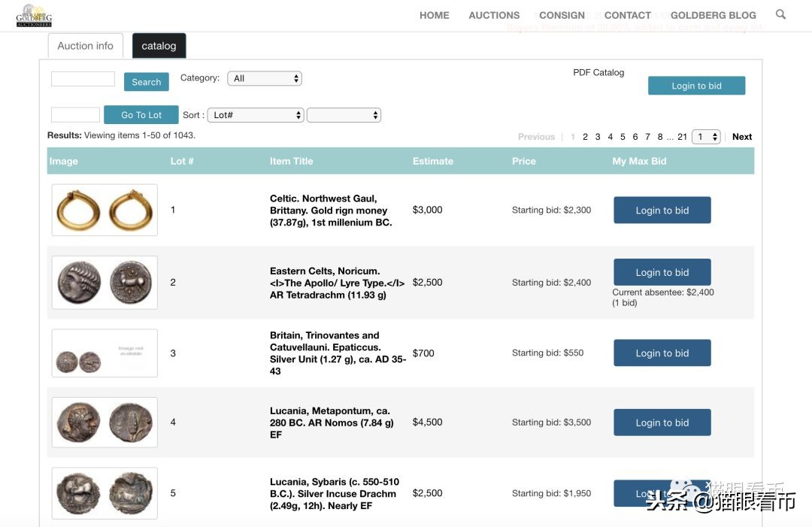This screenshot has height=527, width=812.
Task: View the Eastern Celts tetradrachm thumbnail
Action: 105,283
